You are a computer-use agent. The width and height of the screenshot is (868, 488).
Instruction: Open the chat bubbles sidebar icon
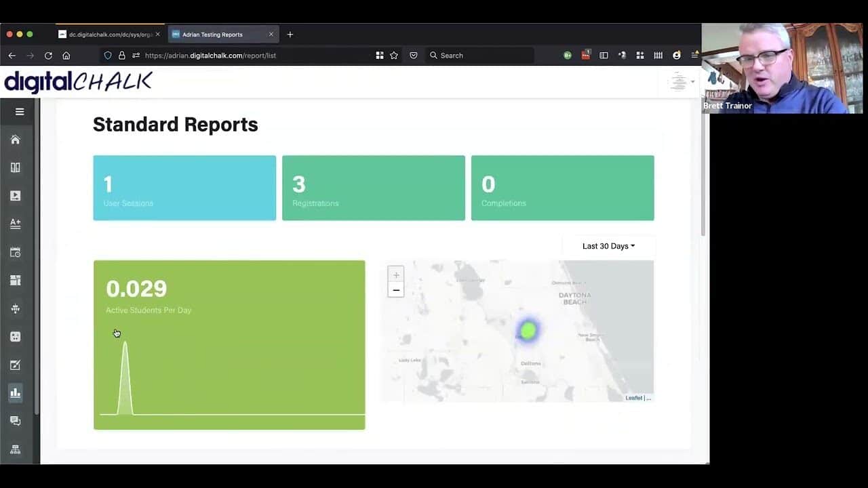point(15,421)
